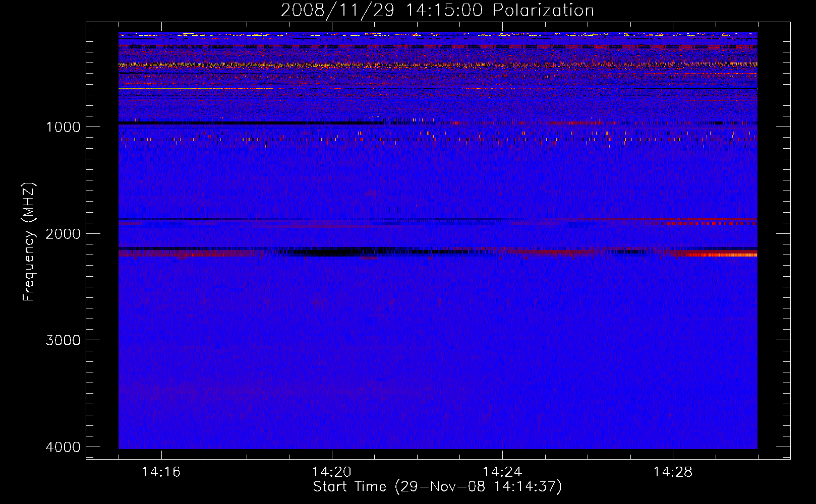This screenshot has height=504, width=816.
Task: Click the 3000 frequency tick label
Action: 63,340
